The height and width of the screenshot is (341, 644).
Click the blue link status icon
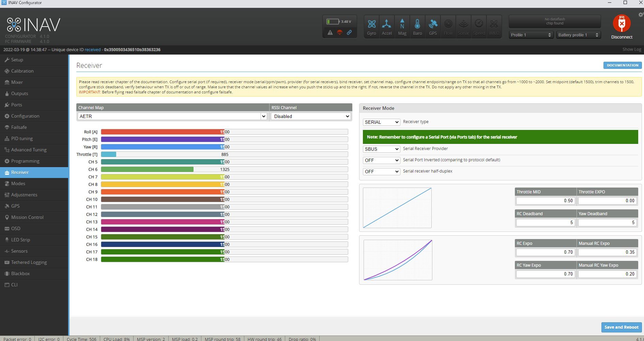pos(349,32)
